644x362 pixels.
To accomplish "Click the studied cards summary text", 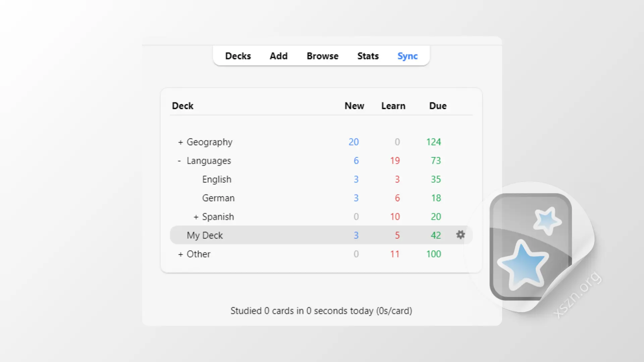I will click(x=321, y=311).
